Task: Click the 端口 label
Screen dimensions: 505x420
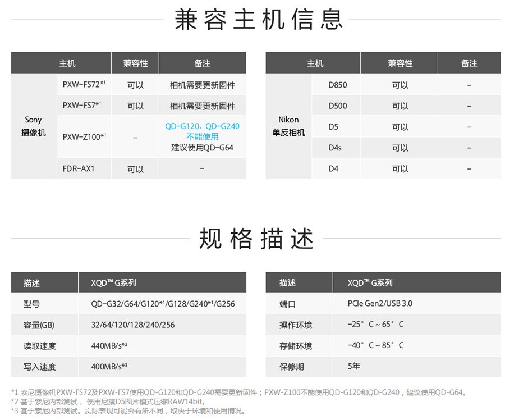Action: click(287, 304)
